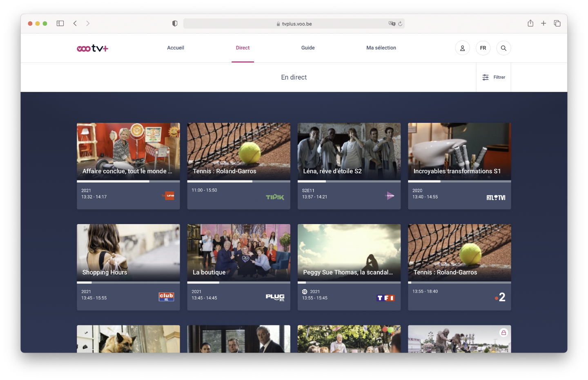Open the user account profile icon
This screenshot has height=380, width=588.
click(x=462, y=48)
